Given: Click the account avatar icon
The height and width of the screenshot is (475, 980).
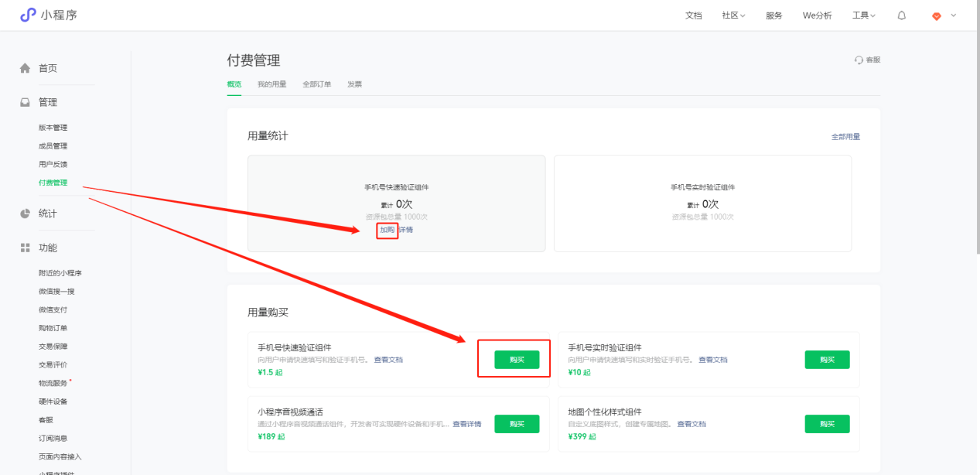Looking at the screenshot, I should pyautogui.click(x=936, y=15).
